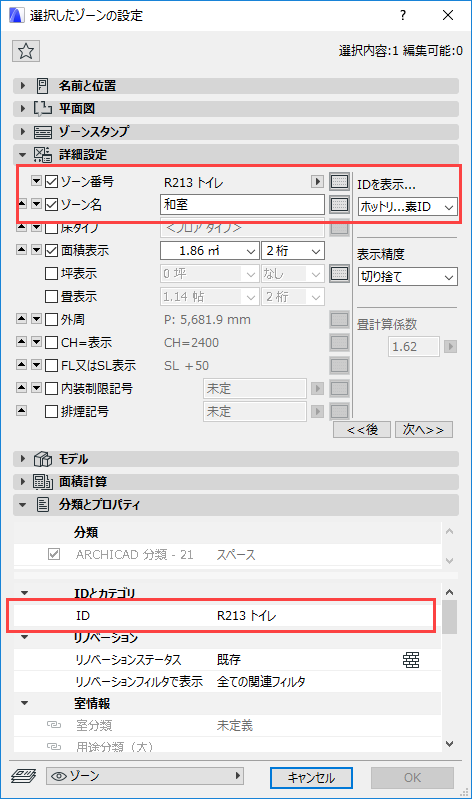Click the <<後 button

(x=362, y=430)
